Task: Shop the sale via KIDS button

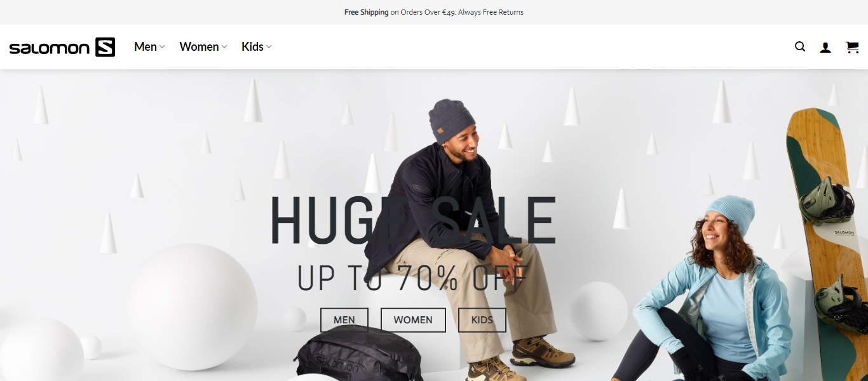Action: [482, 320]
